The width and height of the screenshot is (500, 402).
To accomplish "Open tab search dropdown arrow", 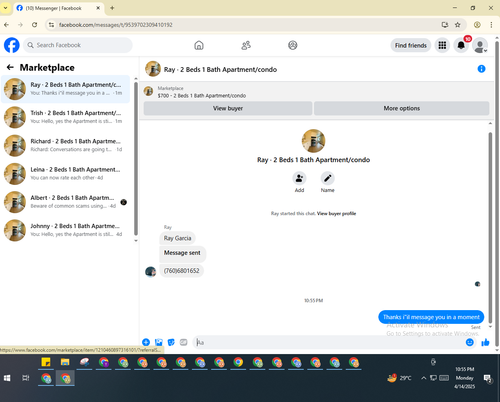I will (5, 8).
